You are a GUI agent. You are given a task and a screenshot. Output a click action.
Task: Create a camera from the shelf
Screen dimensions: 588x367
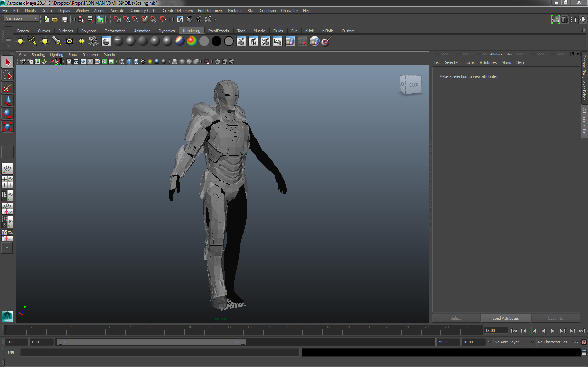coord(94,41)
